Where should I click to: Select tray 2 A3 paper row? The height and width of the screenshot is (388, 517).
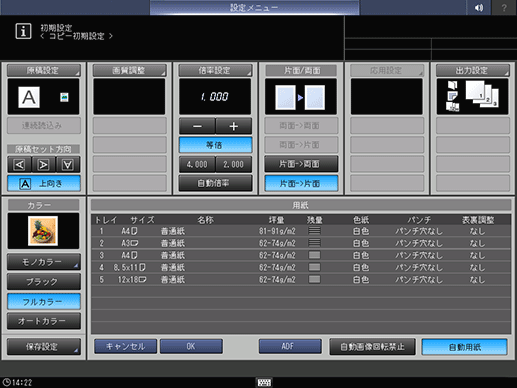pyautogui.click(x=301, y=243)
